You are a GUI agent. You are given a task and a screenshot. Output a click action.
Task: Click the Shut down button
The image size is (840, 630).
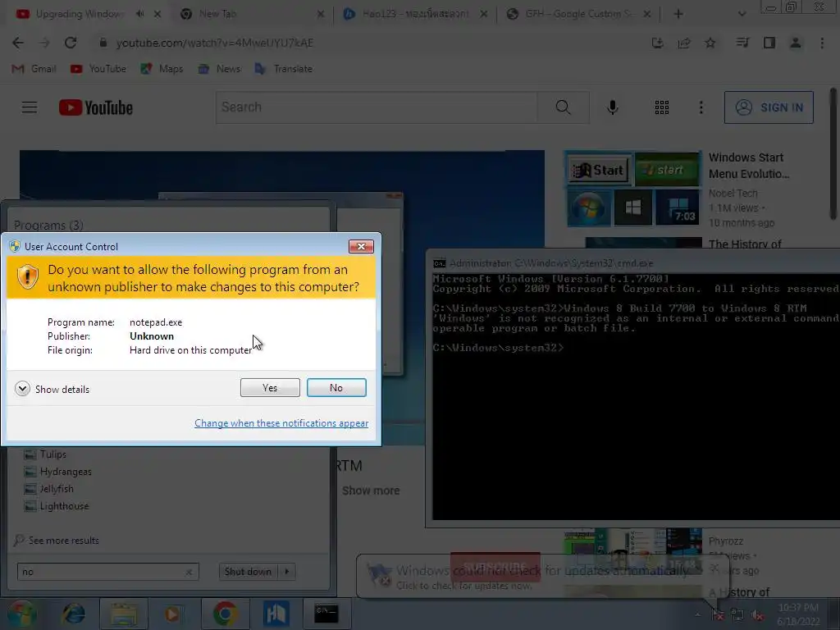[x=248, y=572]
